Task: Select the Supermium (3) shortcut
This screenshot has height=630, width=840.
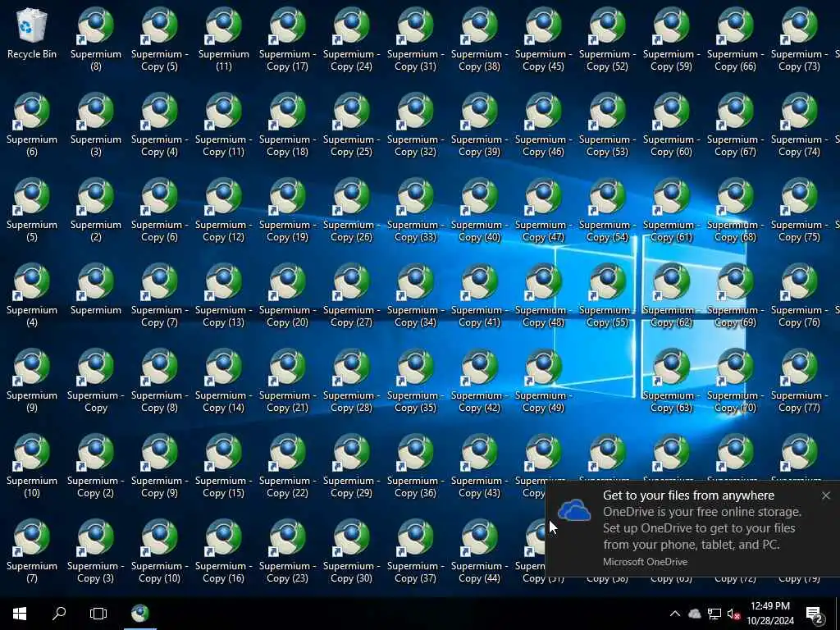Action: pyautogui.click(x=95, y=125)
